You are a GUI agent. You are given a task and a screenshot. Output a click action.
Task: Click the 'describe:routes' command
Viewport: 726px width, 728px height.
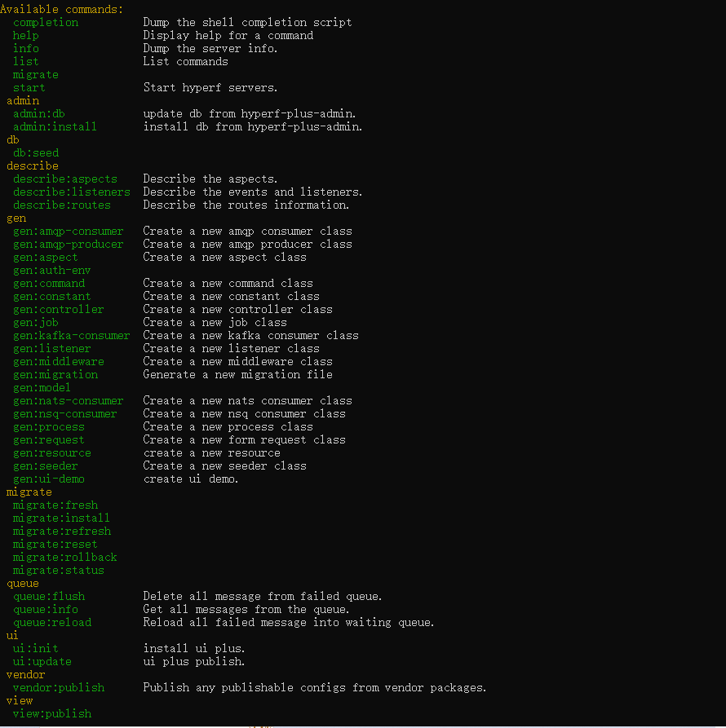click(x=62, y=205)
